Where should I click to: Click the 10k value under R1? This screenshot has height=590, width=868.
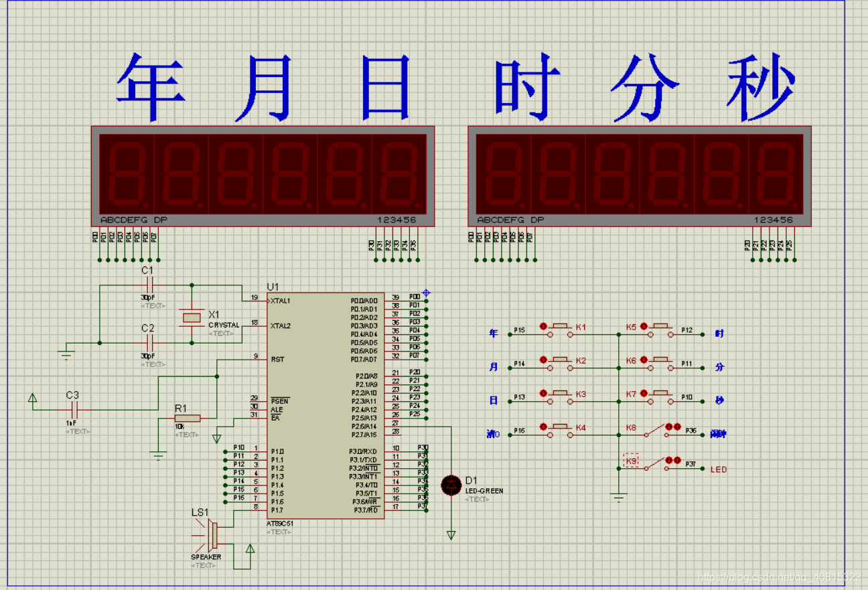[x=180, y=427]
